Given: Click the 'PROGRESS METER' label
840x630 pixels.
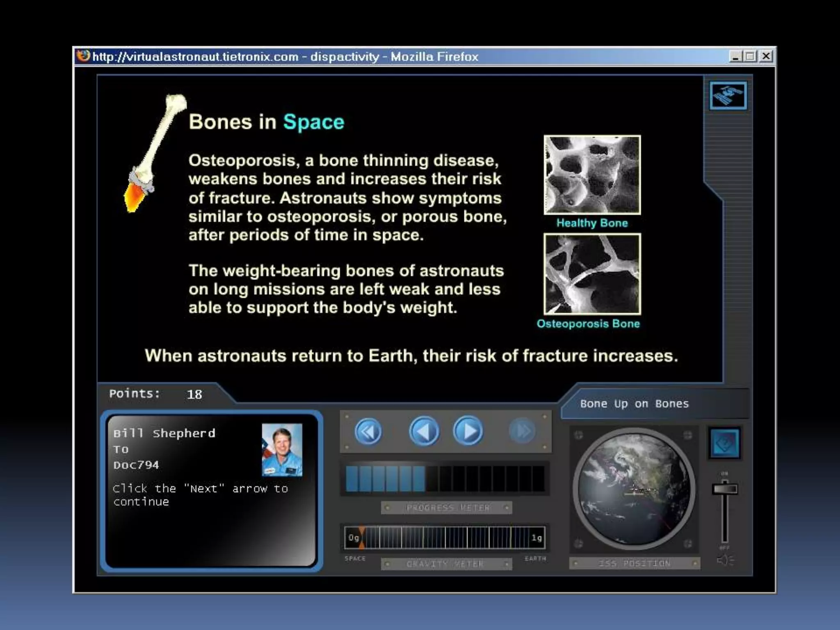Looking at the screenshot, I should coord(447,508).
